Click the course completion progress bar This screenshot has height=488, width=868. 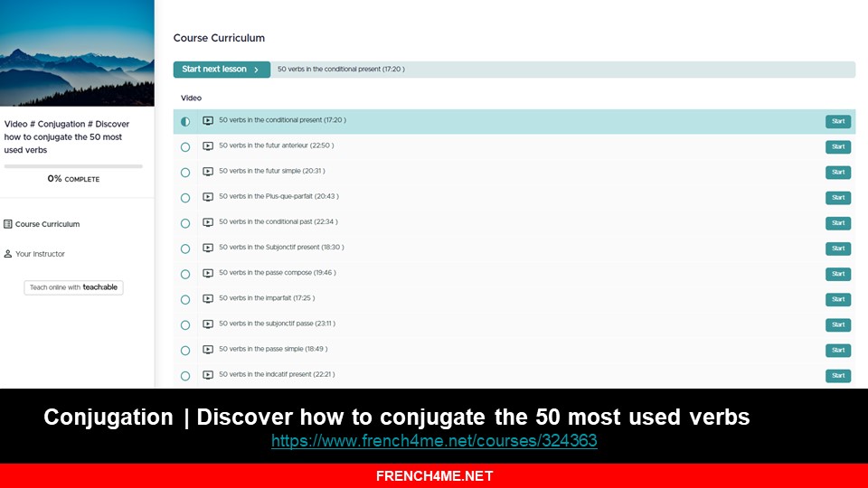(73, 166)
